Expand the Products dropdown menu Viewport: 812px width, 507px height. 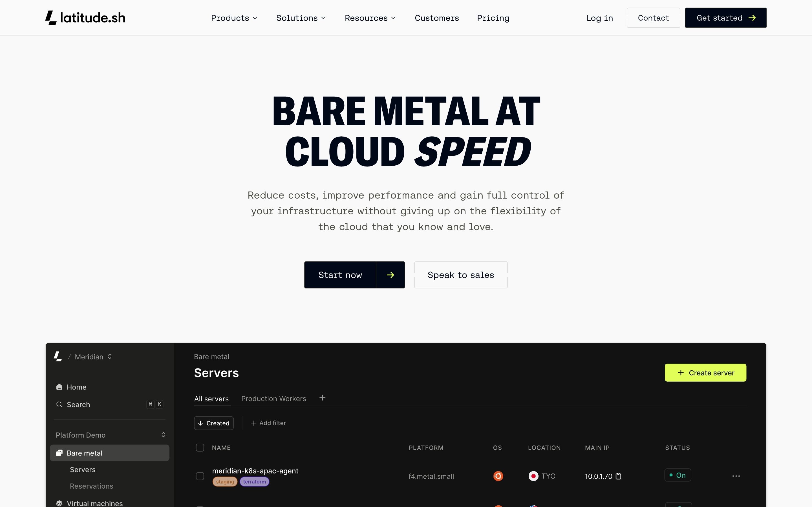pos(234,18)
